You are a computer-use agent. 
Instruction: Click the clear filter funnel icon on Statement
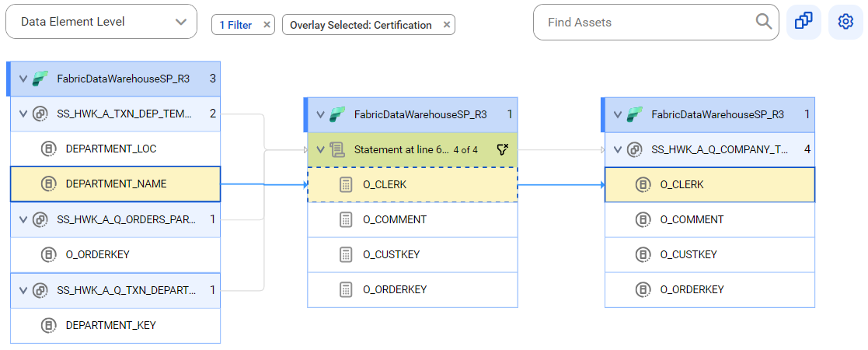(502, 149)
